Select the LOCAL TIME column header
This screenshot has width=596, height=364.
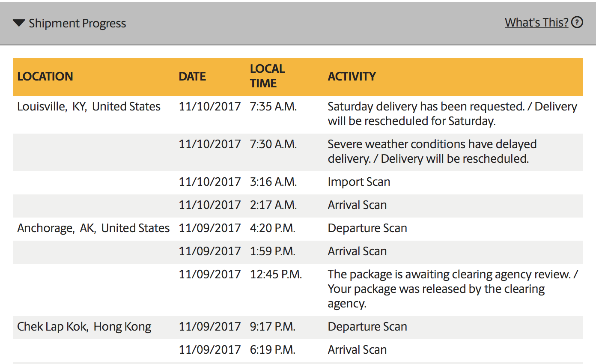coord(267,76)
